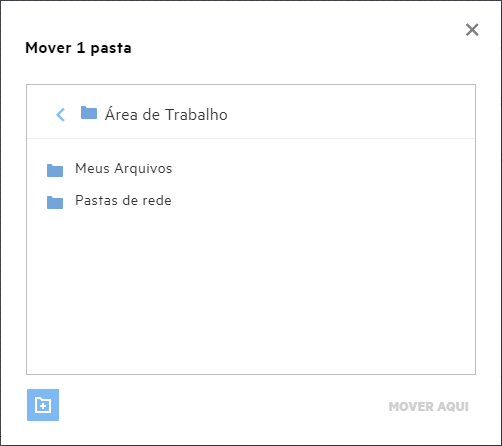Add a folder via the blue square button
Viewport: 502px width, 446px height.
(43, 405)
